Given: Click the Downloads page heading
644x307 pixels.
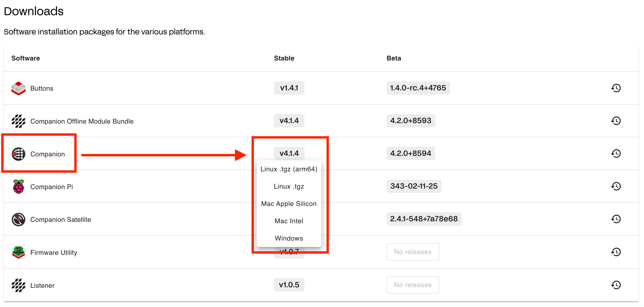Looking at the screenshot, I should pos(34,11).
